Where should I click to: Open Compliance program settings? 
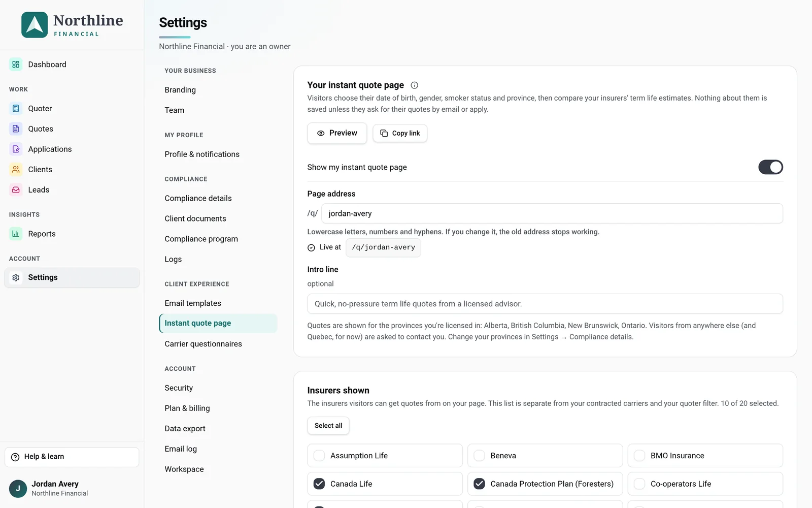pos(218,239)
